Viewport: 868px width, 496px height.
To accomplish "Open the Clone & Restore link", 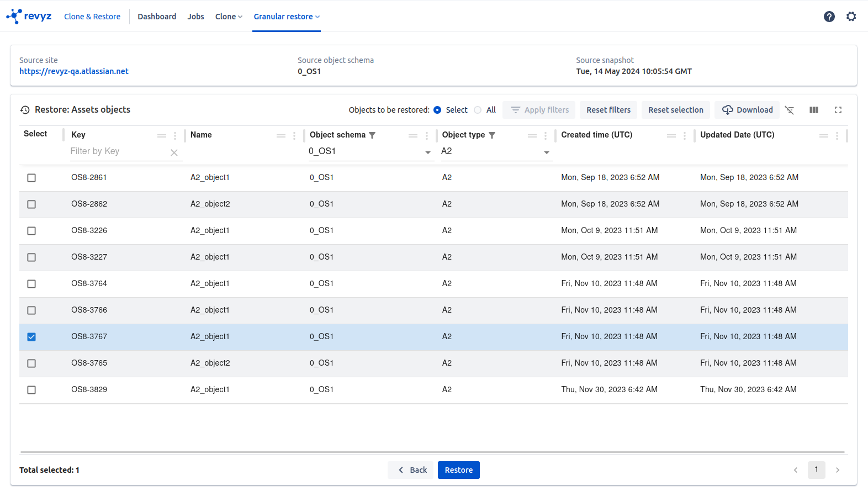I will click(x=92, y=17).
